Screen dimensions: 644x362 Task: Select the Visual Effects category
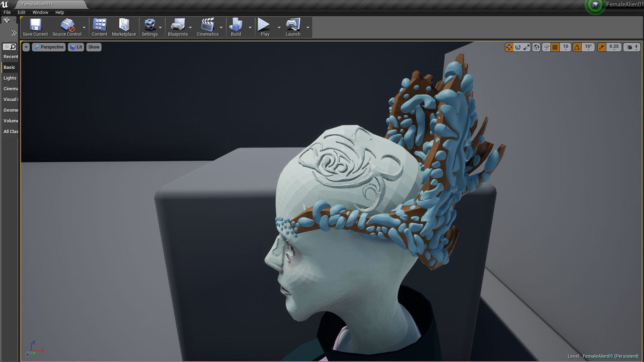tap(10, 100)
